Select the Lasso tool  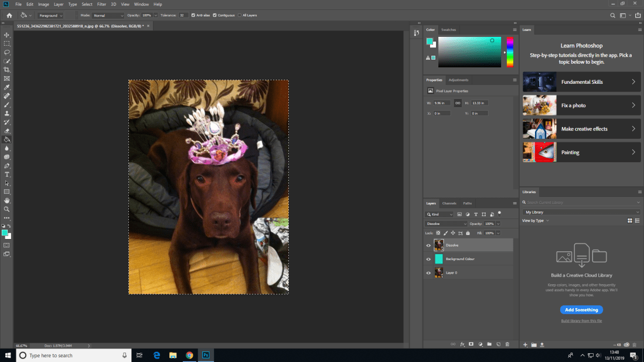point(7,52)
